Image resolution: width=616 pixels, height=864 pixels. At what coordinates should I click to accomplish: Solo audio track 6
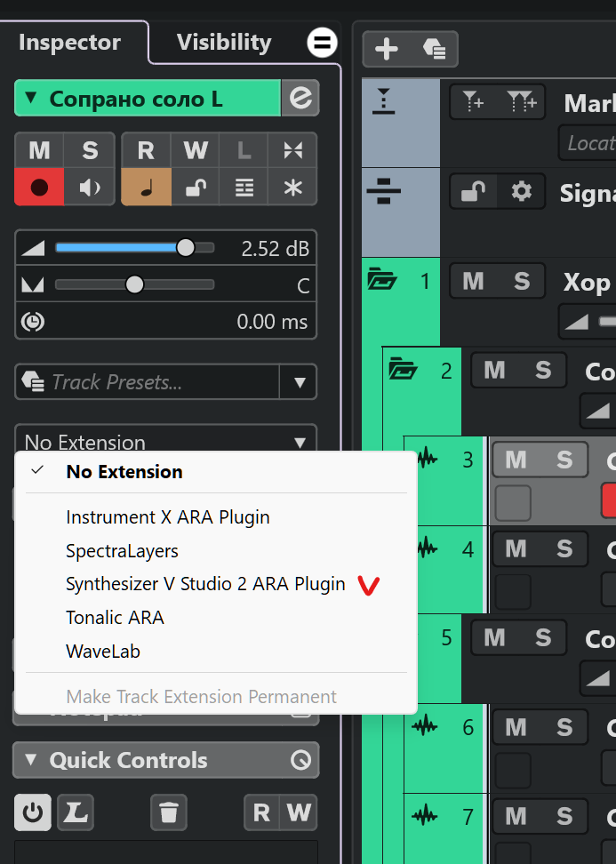(x=564, y=727)
